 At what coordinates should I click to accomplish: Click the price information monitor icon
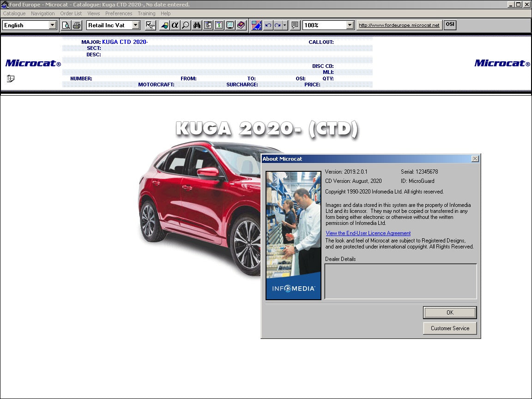point(219,25)
